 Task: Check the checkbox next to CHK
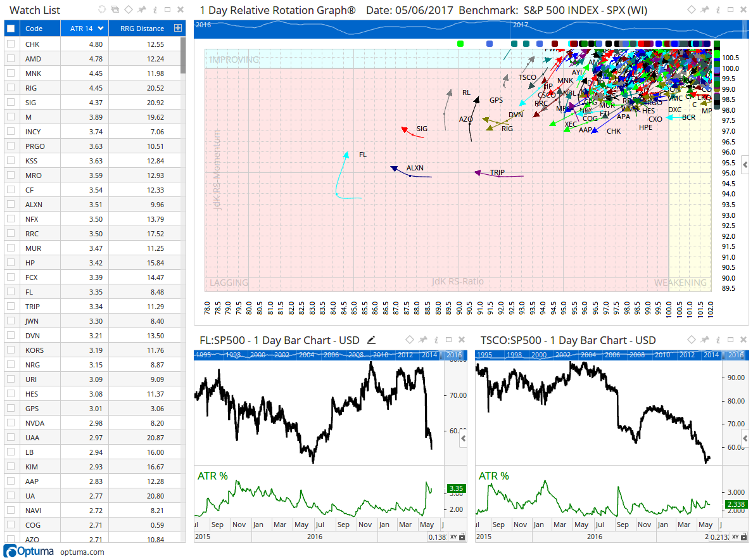(9, 44)
